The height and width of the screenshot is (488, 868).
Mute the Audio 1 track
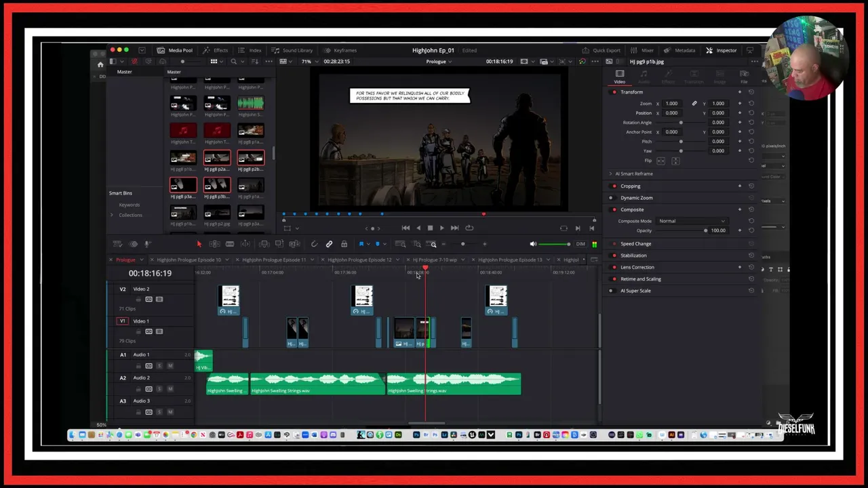pos(170,366)
